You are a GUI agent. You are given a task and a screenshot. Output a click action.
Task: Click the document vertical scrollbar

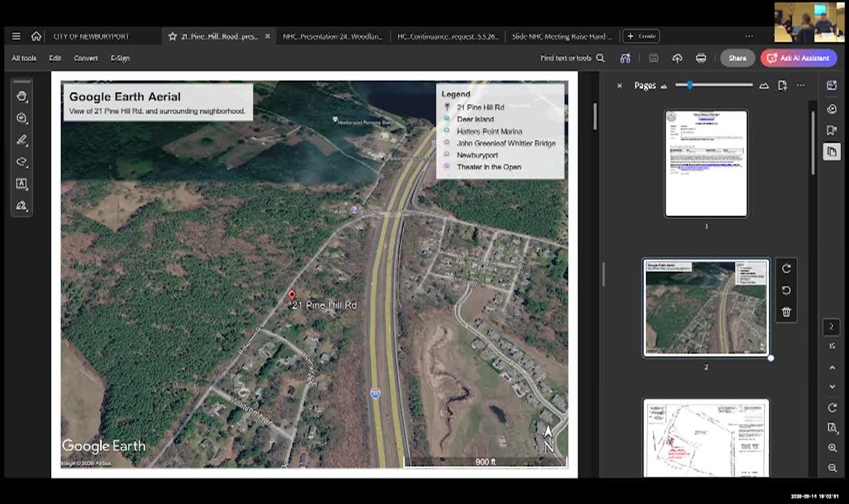click(595, 116)
